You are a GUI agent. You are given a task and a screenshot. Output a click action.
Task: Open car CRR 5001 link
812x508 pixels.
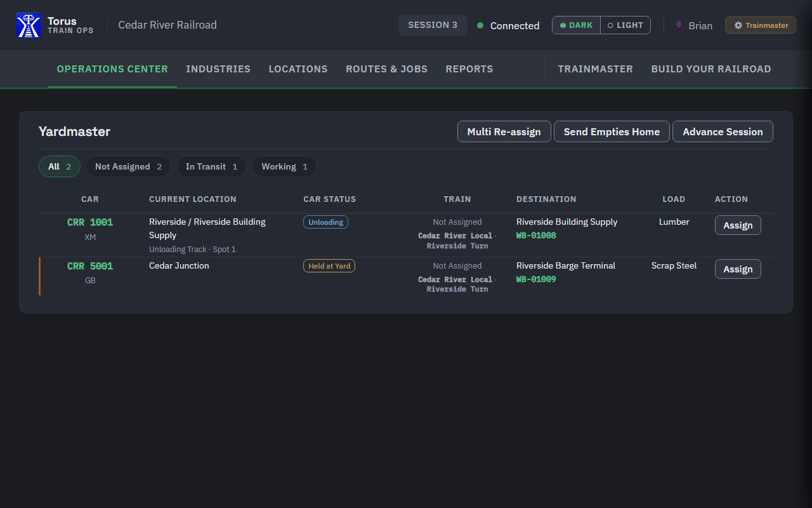click(x=90, y=266)
